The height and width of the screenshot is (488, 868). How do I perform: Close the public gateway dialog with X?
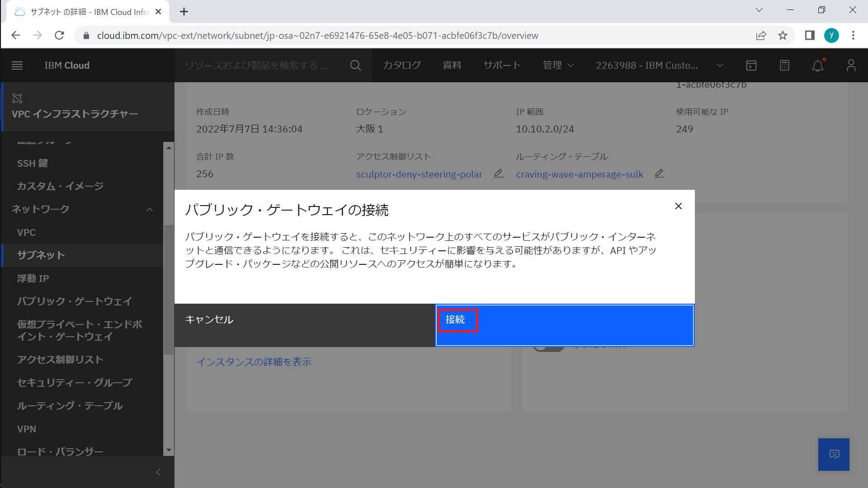[678, 206]
